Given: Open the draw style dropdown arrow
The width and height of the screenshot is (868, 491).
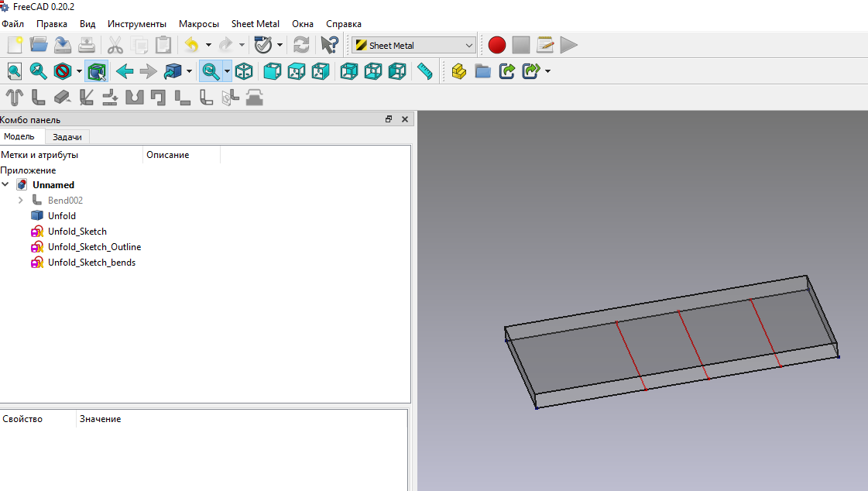Looking at the screenshot, I should (x=79, y=72).
